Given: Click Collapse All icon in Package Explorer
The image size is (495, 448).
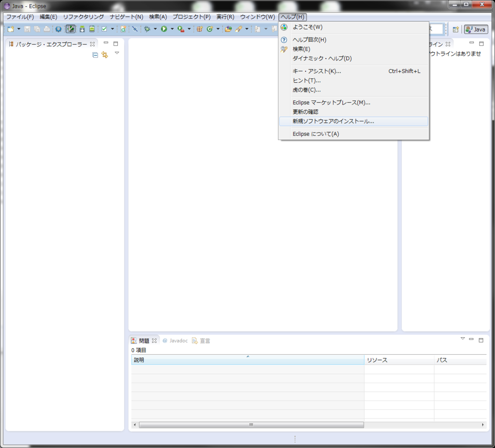Looking at the screenshot, I should coord(95,55).
